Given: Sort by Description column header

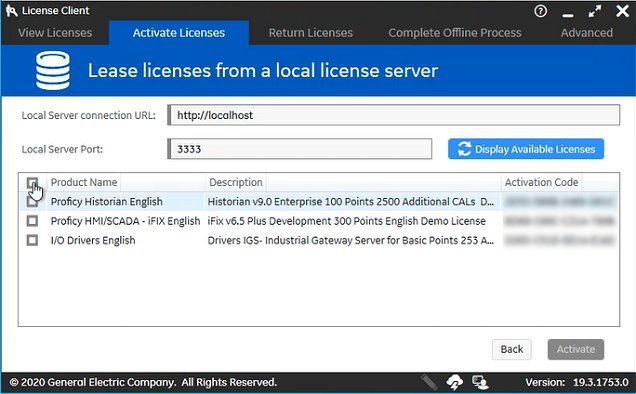Looking at the screenshot, I should (x=236, y=182).
